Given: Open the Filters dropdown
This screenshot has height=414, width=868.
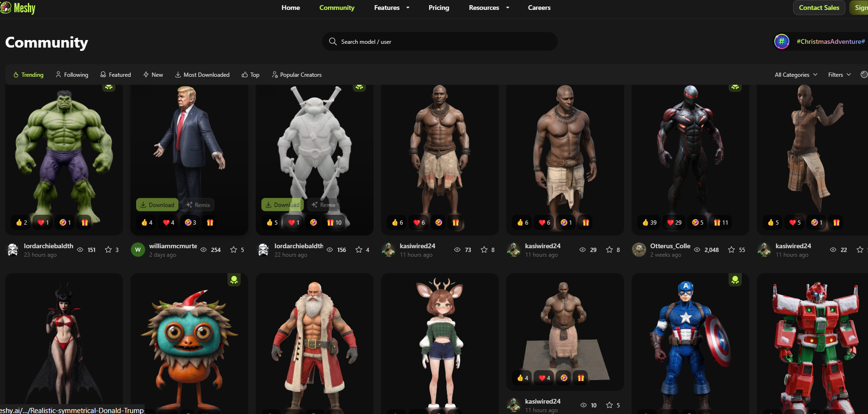Looking at the screenshot, I should click(x=839, y=74).
